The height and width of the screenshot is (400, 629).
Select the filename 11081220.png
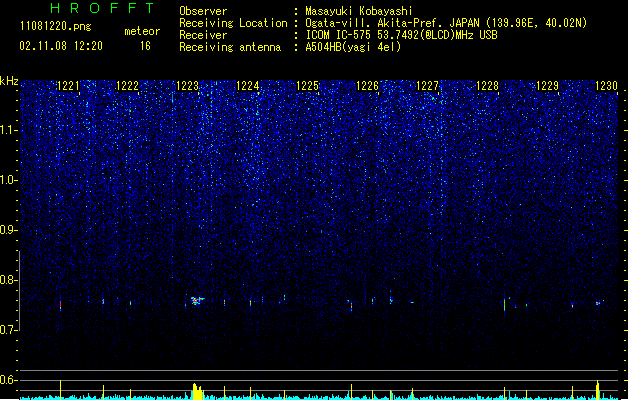pos(56,26)
